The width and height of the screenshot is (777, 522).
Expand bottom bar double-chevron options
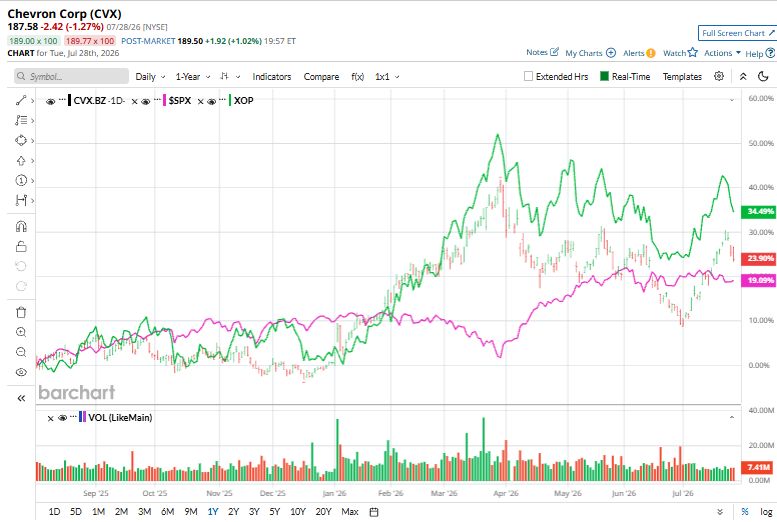[720, 512]
